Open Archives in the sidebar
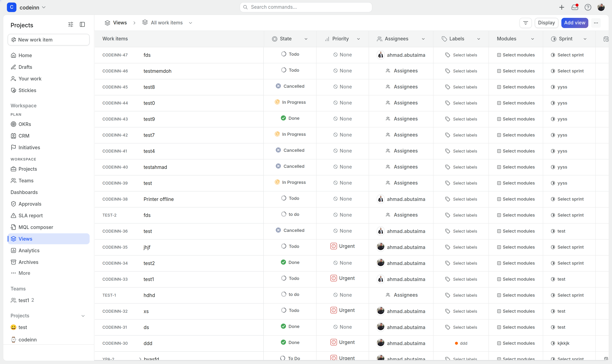612x364 pixels. coord(49,262)
